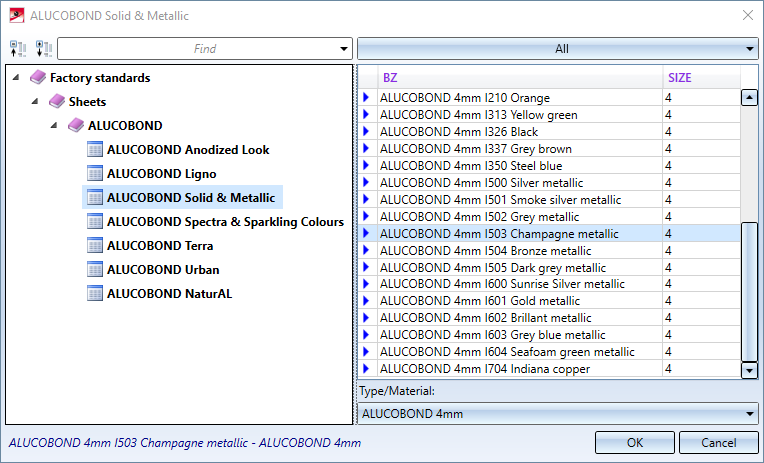Click Sheets label in tree
The height and width of the screenshot is (463, 764).
(x=87, y=102)
